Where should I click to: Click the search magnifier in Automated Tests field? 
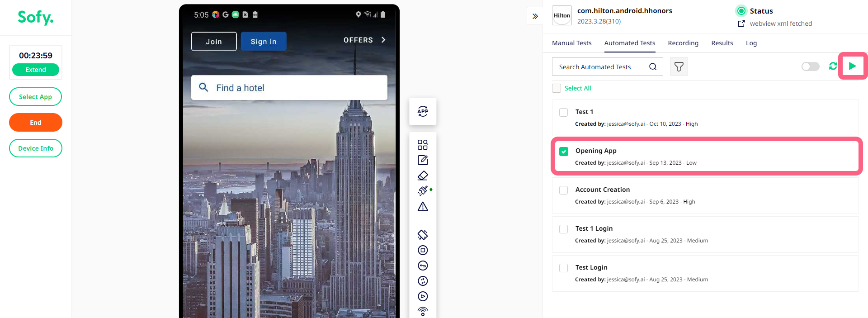(x=653, y=66)
